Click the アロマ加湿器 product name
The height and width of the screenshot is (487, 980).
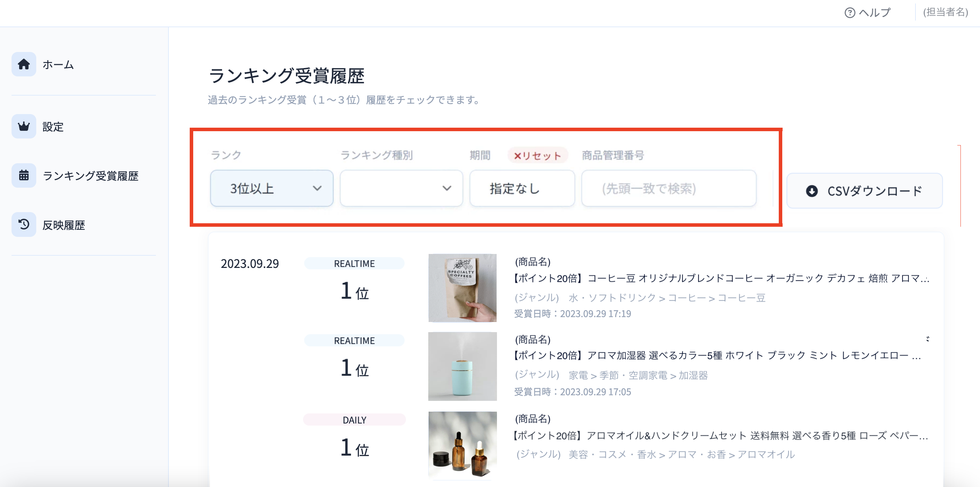click(x=717, y=355)
